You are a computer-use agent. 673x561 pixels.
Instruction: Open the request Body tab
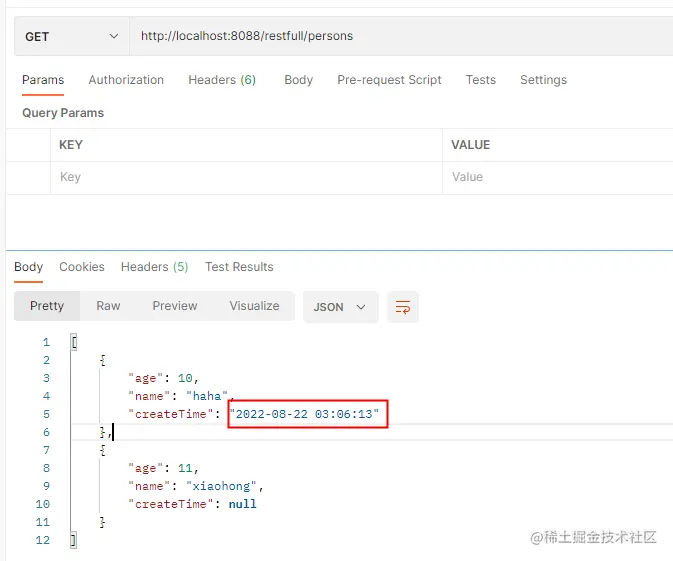click(298, 80)
